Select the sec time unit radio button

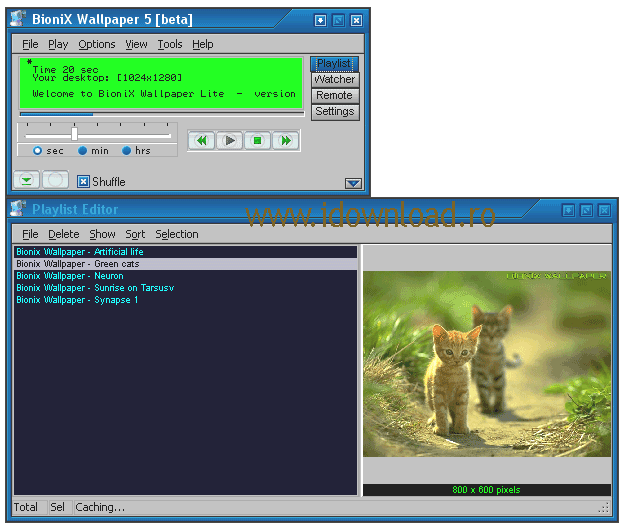[x=37, y=151]
